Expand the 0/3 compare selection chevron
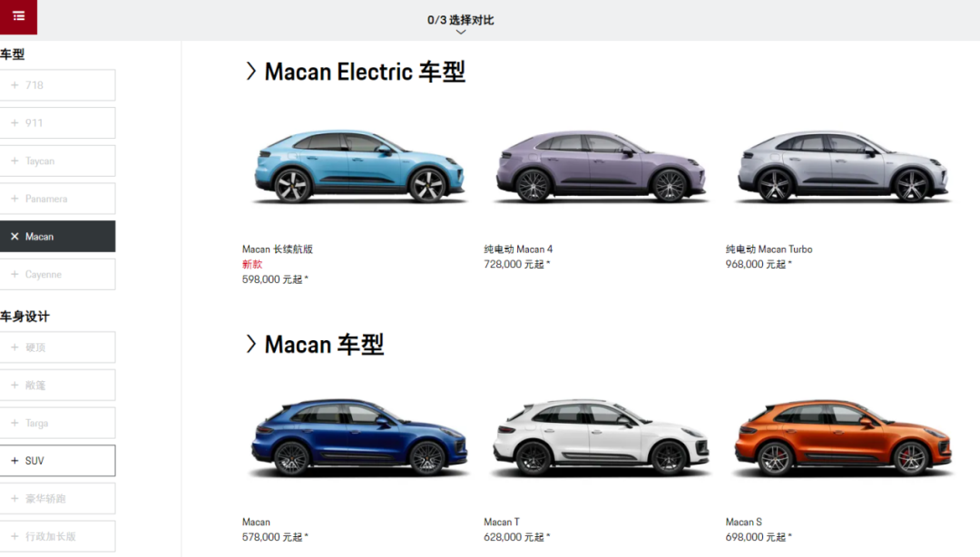Viewport: 980px width, 557px height. [461, 32]
